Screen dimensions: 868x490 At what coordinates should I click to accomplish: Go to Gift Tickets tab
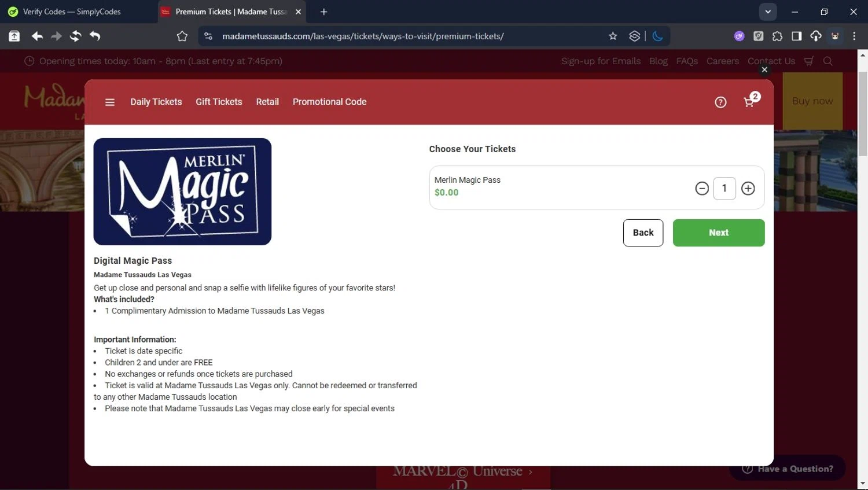tap(219, 102)
